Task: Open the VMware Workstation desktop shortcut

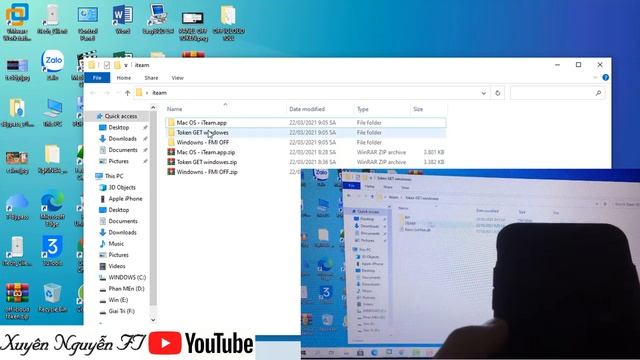Action: [17, 21]
